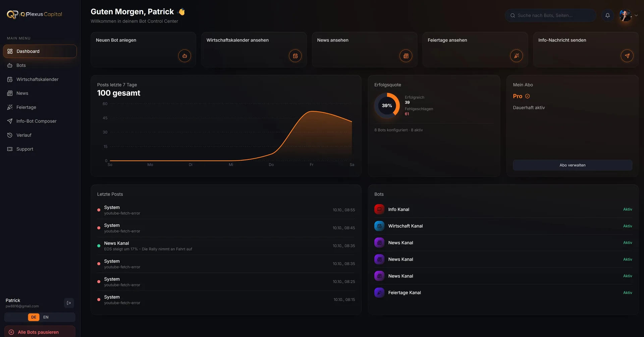The width and height of the screenshot is (644, 337).
Task: Click Aktiv status of Feiertage Kanal
Action: (628, 293)
